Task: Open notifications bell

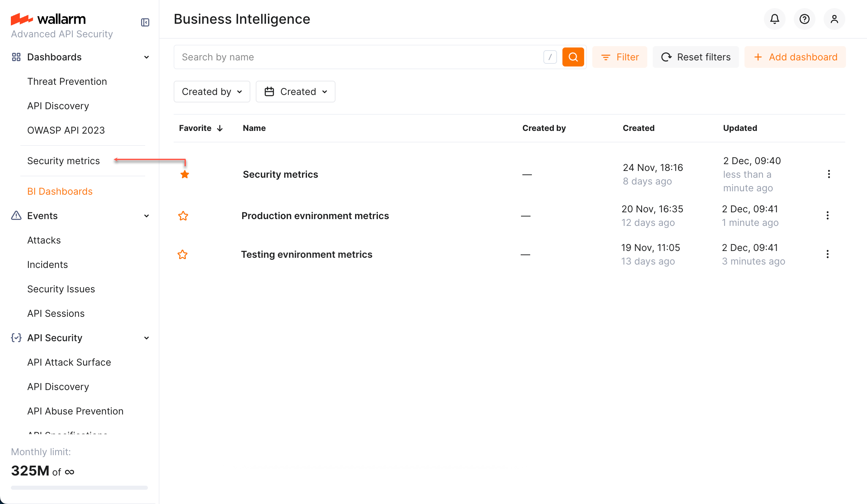Action: tap(774, 19)
